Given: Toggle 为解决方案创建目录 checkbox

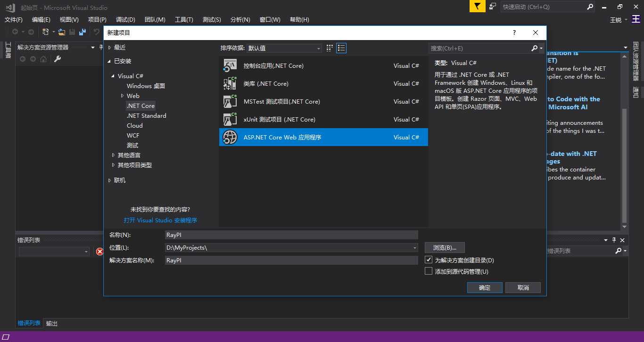Looking at the screenshot, I should [429, 260].
